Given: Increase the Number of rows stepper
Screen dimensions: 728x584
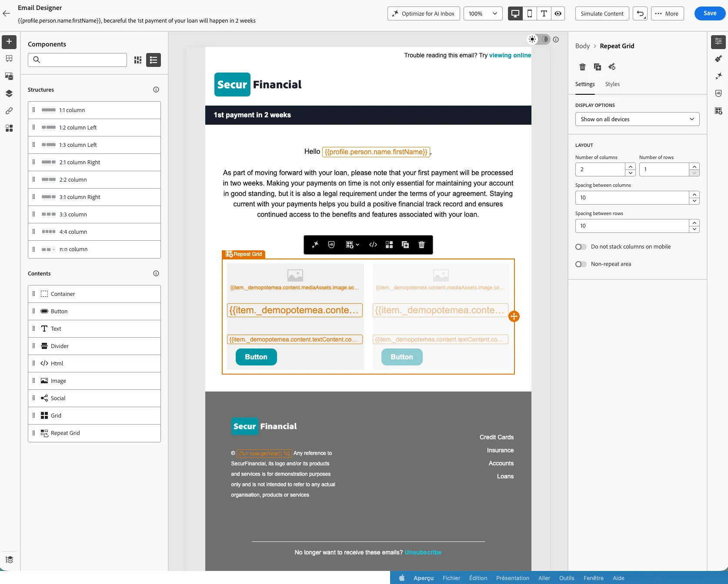Looking at the screenshot, I should pos(695,166).
